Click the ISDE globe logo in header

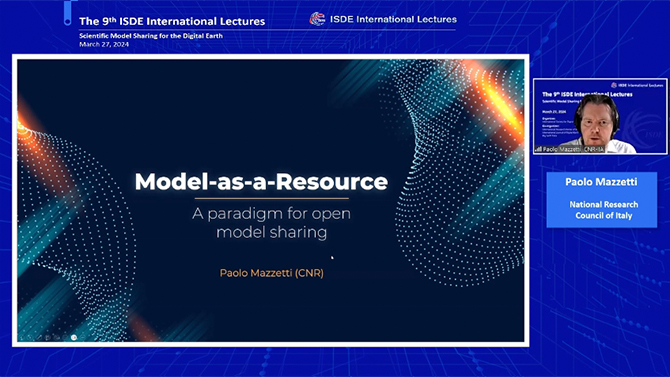pyautogui.click(x=317, y=19)
